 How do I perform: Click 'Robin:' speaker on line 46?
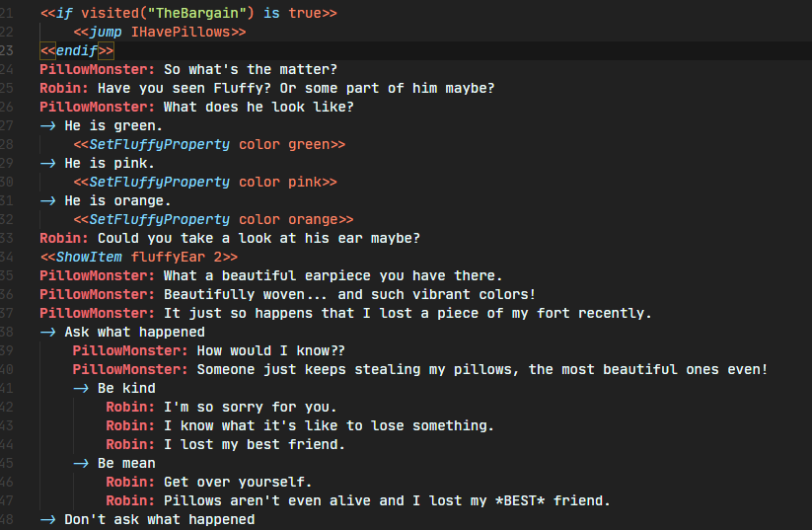click(x=130, y=483)
